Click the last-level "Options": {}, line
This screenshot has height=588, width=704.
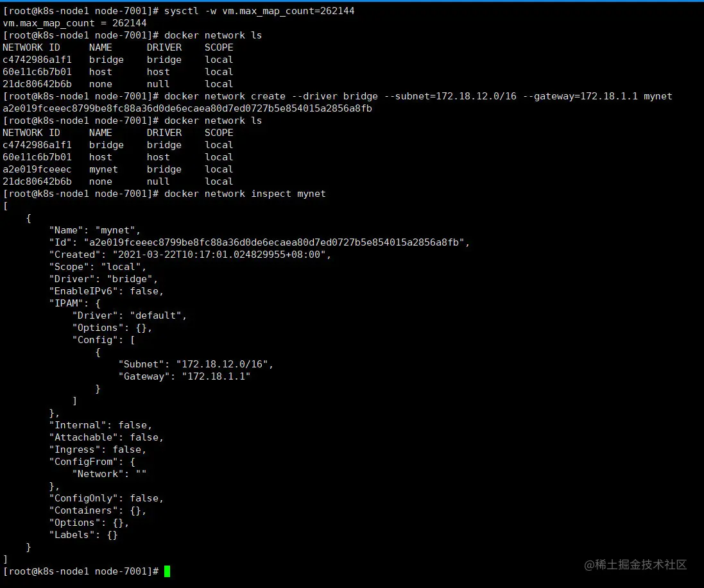(x=89, y=523)
